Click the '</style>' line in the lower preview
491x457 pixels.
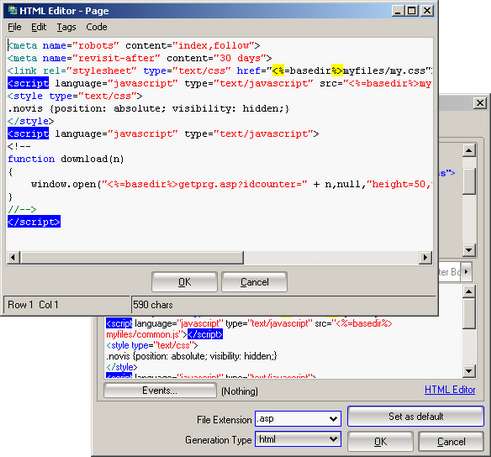pos(122,367)
